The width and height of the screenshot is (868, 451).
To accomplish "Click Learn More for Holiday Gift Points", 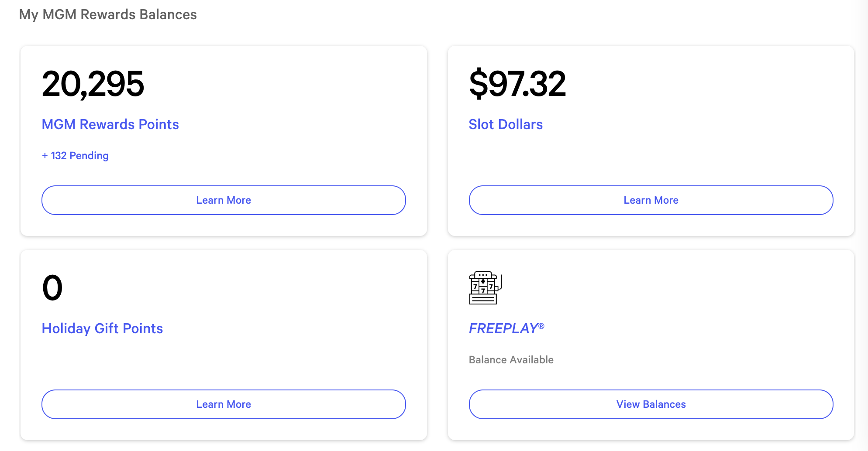I will 223,404.
